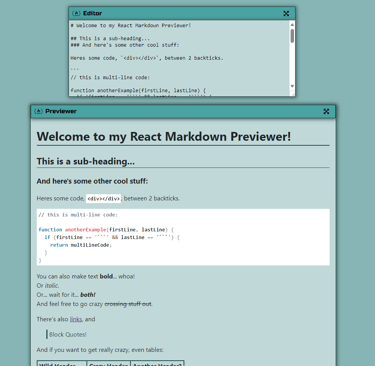Click the Editor scrollbar up arrow

point(292,24)
